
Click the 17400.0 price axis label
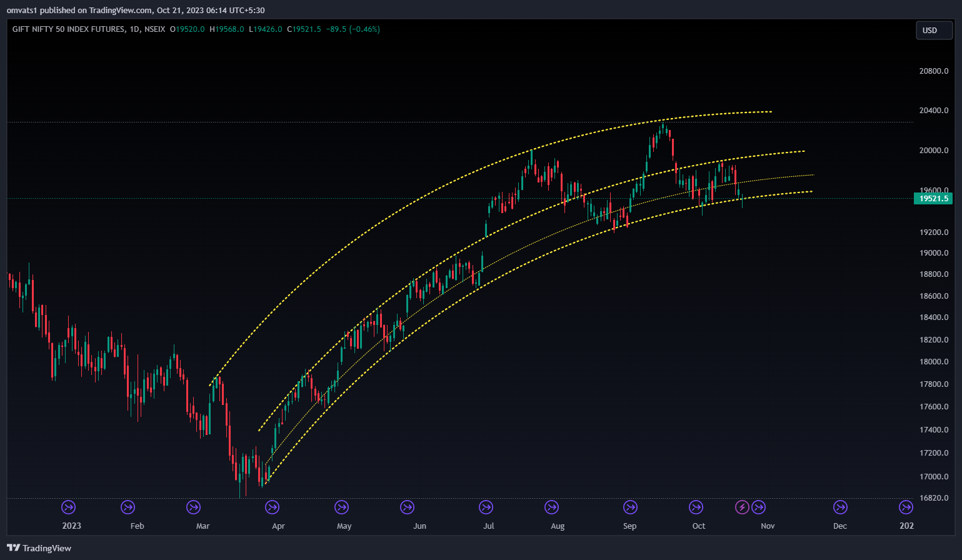coord(933,430)
